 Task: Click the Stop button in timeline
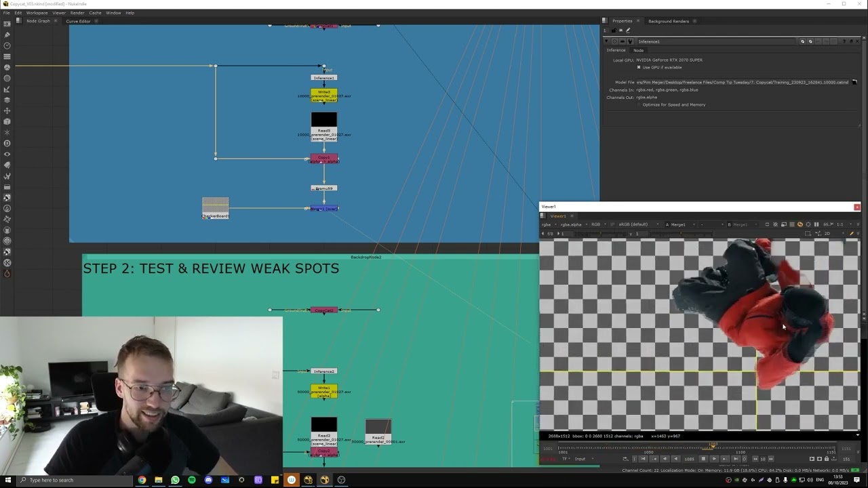[x=703, y=459]
